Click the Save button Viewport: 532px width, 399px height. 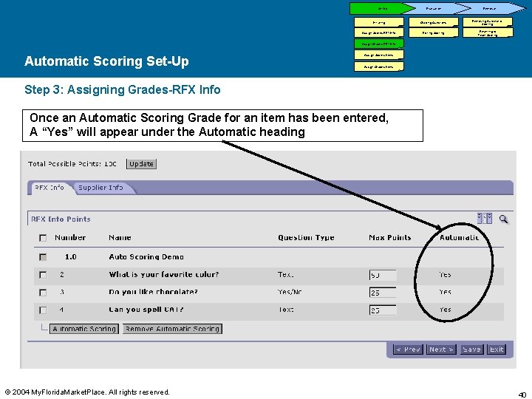471,349
